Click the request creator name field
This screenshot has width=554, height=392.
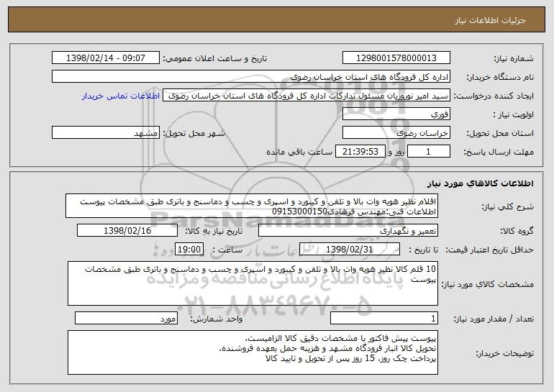[x=306, y=96]
